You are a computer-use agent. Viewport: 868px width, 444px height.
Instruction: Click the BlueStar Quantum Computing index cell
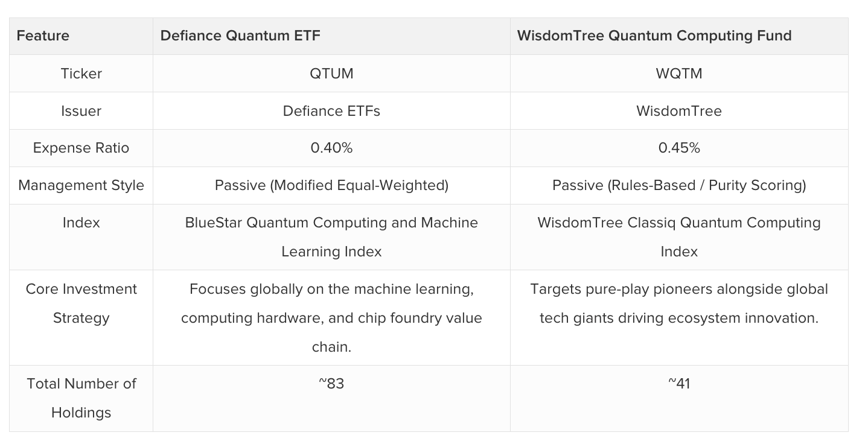331,237
